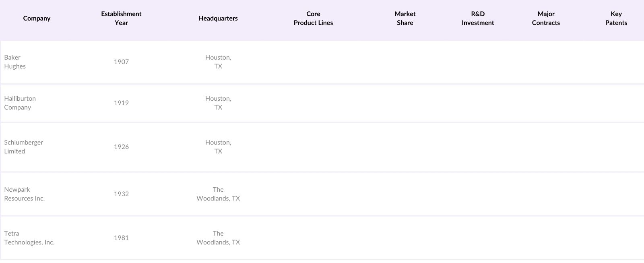
Task: Click the Establishment Year column header
Action: (121, 19)
